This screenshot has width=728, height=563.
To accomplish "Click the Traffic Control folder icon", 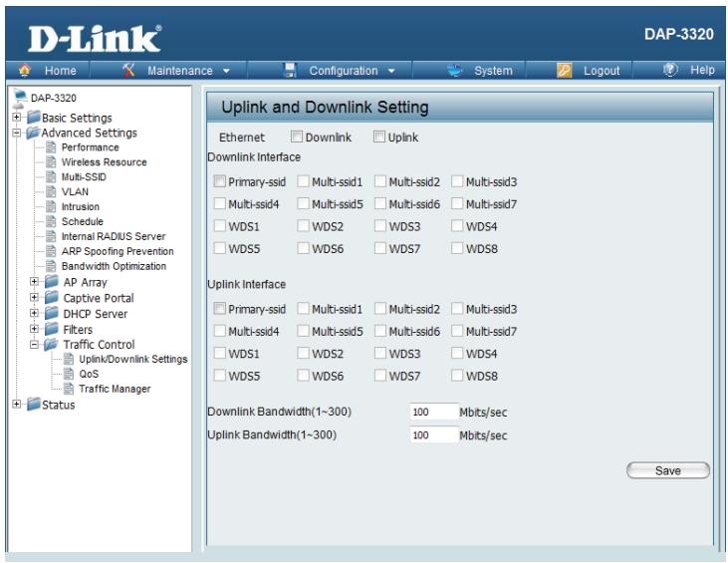I will [51, 344].
